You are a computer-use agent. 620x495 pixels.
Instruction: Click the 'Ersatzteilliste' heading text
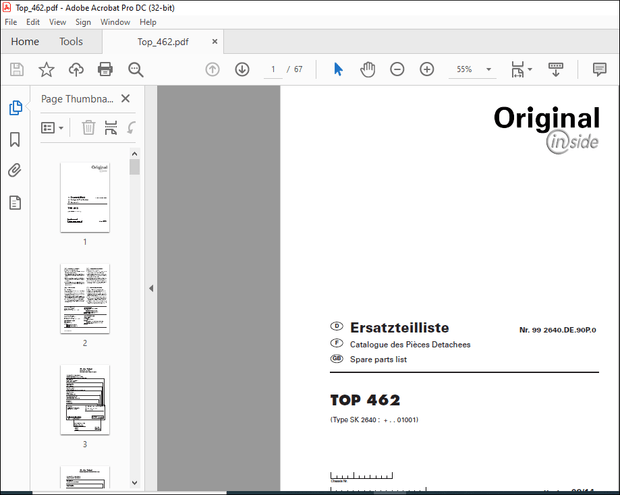click(399, 328)
